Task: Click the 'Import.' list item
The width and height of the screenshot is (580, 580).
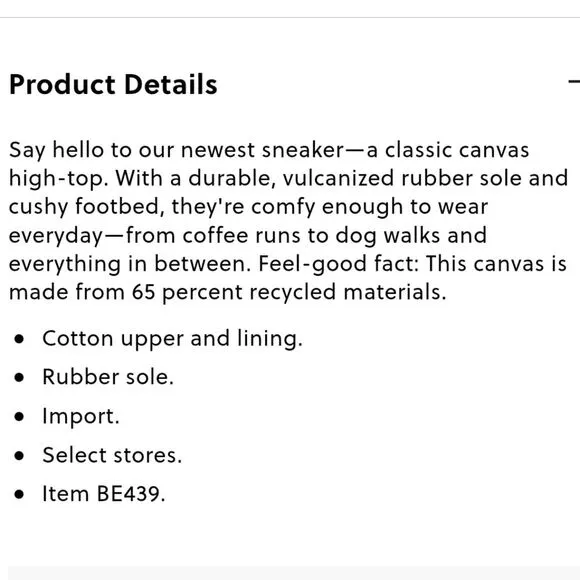Action: click(81, 417)
